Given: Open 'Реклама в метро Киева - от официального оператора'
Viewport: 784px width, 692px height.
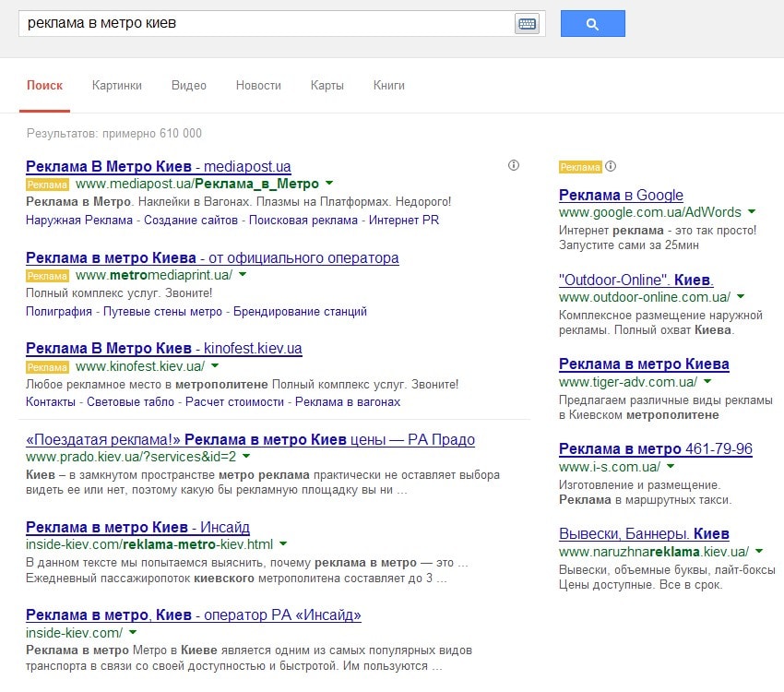Looking at the screenshot, I should [212, 257].
